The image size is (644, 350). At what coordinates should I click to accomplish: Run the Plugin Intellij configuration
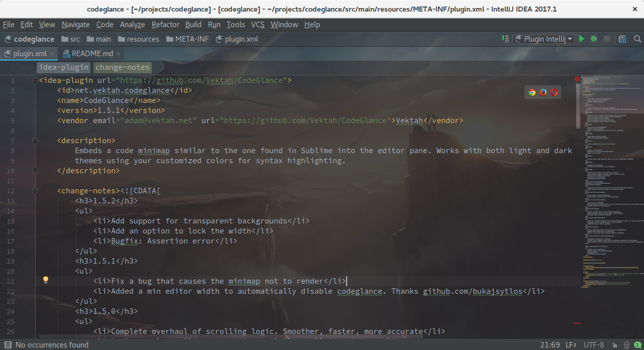click(x=581, y=39)
